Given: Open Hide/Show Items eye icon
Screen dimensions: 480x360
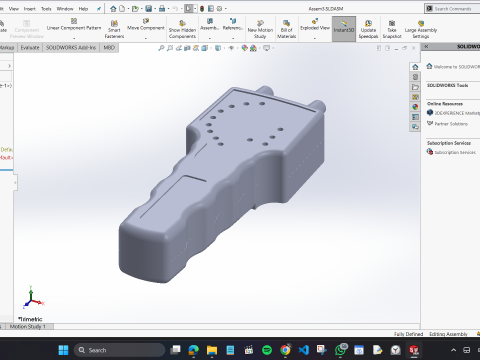Looking at the screenshot, I should point(231,48).
